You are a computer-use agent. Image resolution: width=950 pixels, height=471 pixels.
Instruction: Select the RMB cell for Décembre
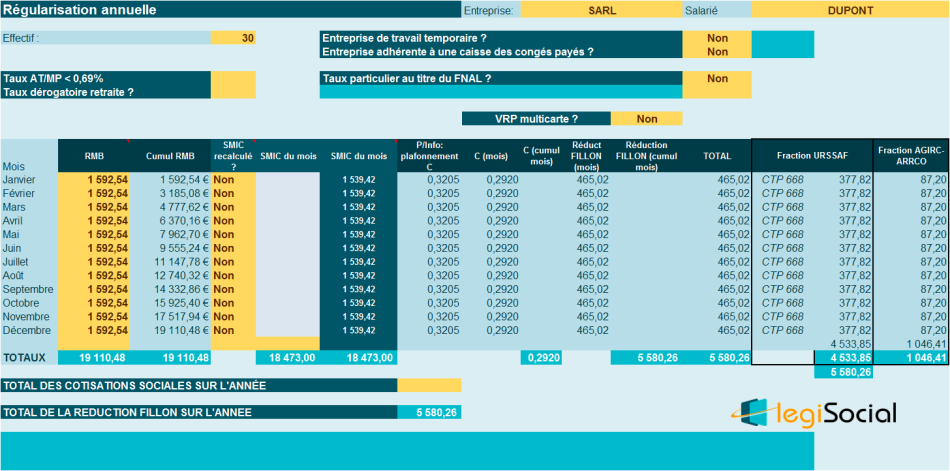(94, 330)
